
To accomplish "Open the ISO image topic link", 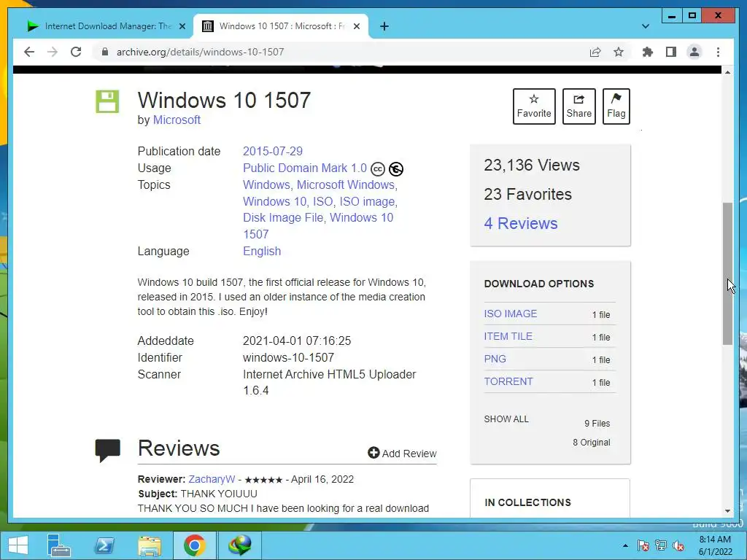I will point(367,201).
